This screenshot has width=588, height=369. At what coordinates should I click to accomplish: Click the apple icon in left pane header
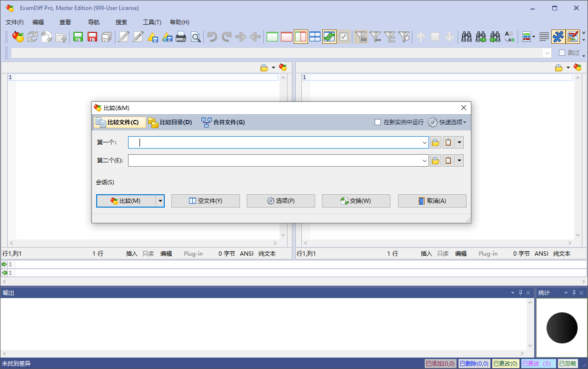pyautogui.click(x=283, y=68)
